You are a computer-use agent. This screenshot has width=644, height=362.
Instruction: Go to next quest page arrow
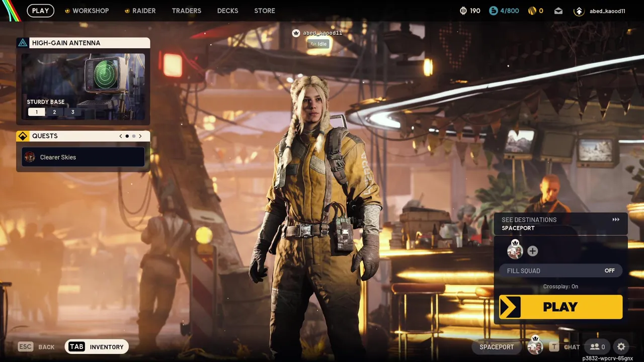(x=140, y=136)
